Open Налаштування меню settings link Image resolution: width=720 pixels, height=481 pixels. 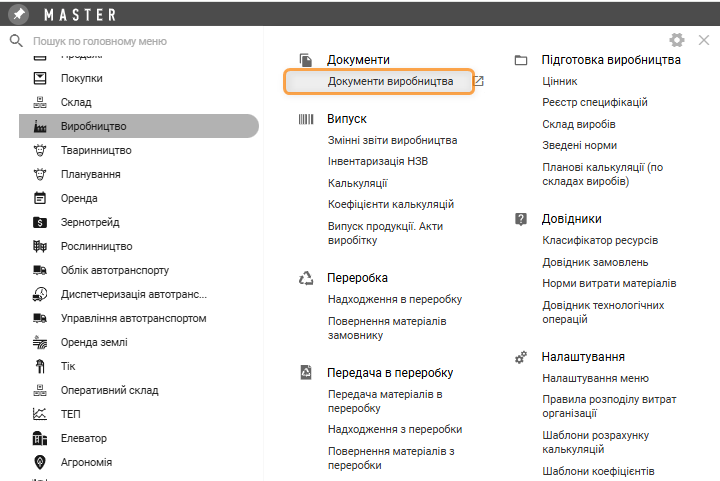(595, 379)
